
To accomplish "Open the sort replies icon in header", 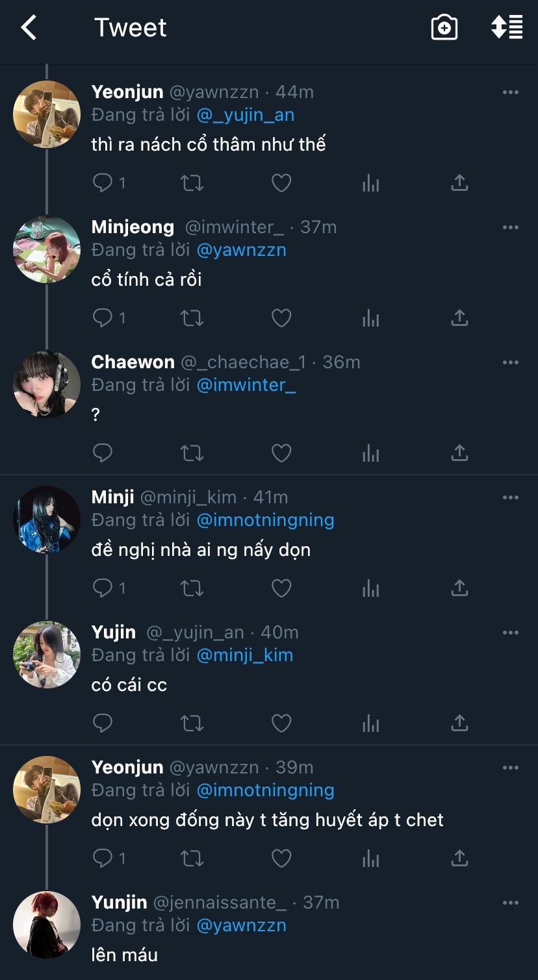I will coord(507,28).
